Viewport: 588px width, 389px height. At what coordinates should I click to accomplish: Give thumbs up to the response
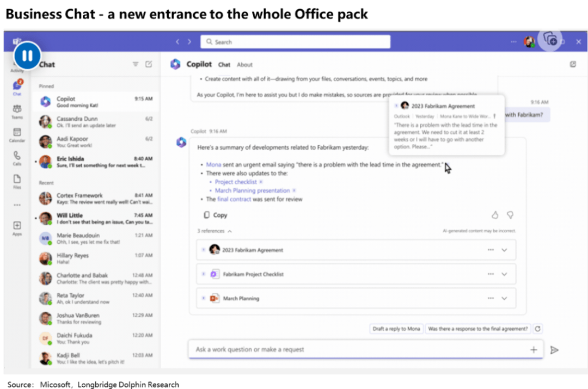tap(495, 215)
